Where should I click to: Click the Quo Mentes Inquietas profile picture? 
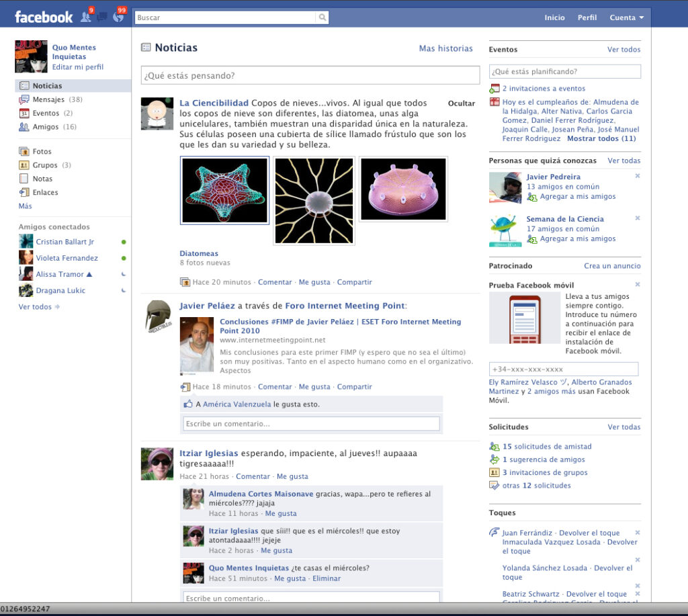pos(31,56)
